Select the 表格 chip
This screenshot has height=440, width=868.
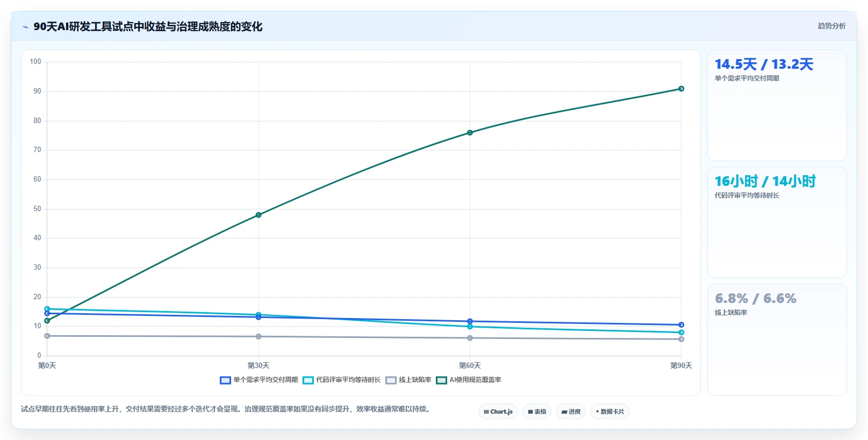[537, 412]
